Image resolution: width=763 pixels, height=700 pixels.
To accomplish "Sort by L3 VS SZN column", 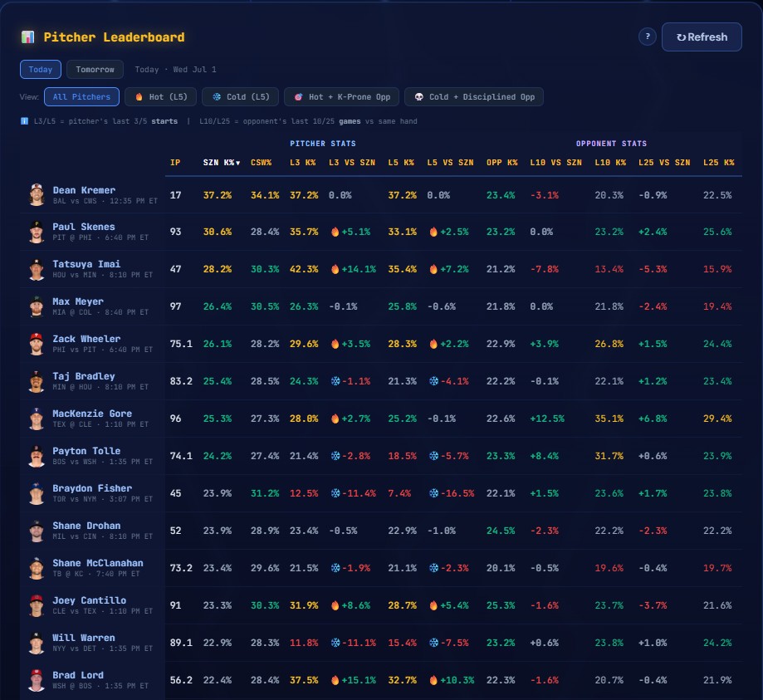I will [x=352, y=163].
